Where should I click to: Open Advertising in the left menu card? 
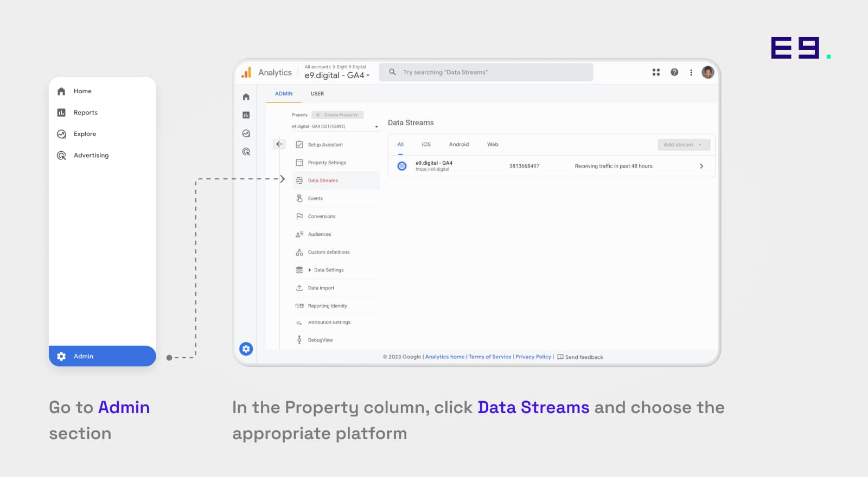click(x=103, y=156)
